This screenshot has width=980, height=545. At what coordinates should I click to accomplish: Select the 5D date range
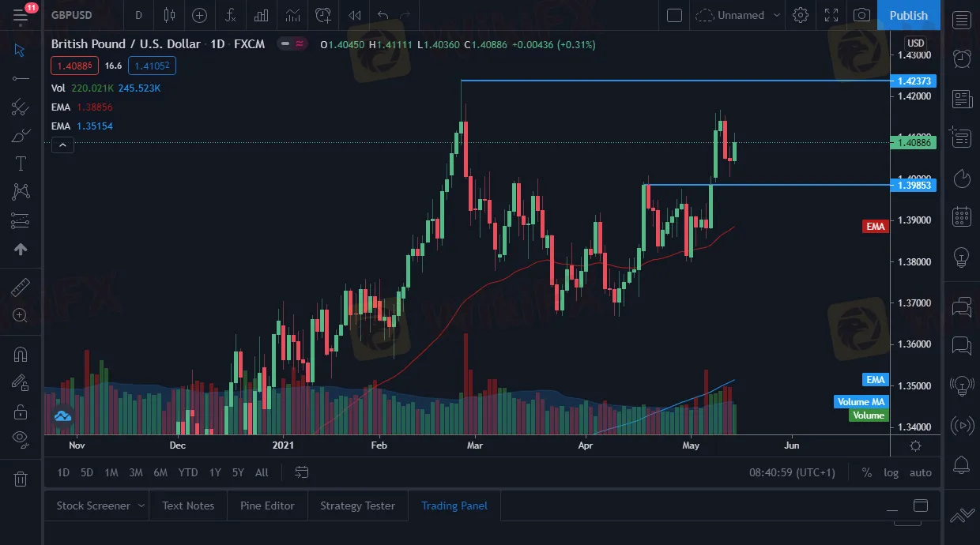coord(87,472)
